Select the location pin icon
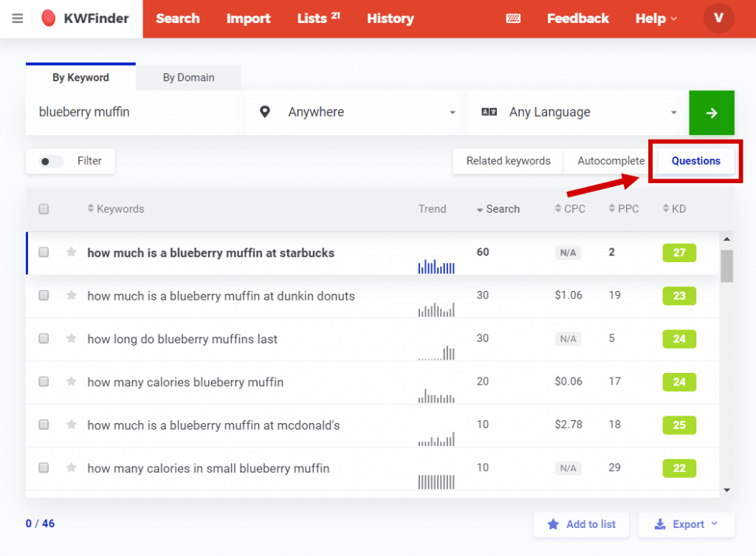Image resolution: width=756 pixels, height=556 pixels. click(x=265, y=112)
